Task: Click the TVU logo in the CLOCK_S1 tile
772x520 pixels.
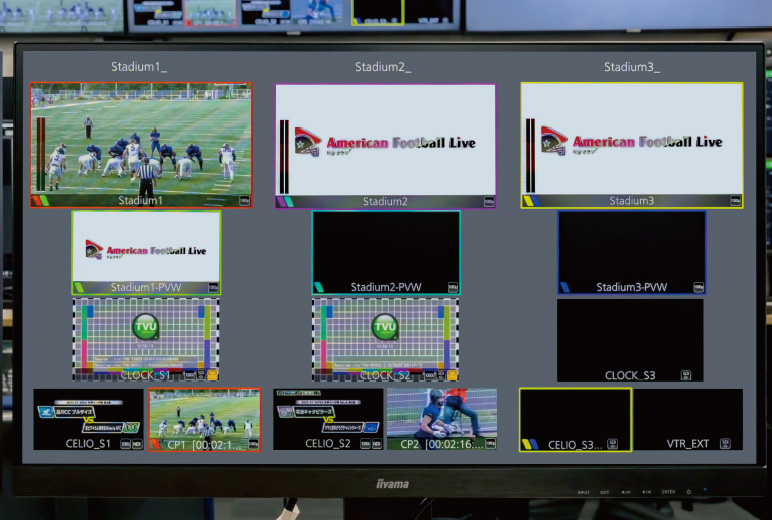Action: coord(146,326)
